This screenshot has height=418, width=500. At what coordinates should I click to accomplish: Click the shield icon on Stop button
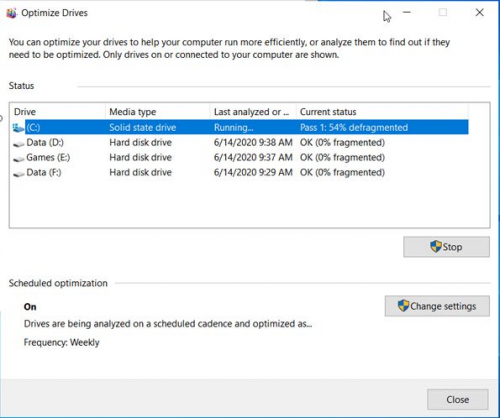pos(436,247)
